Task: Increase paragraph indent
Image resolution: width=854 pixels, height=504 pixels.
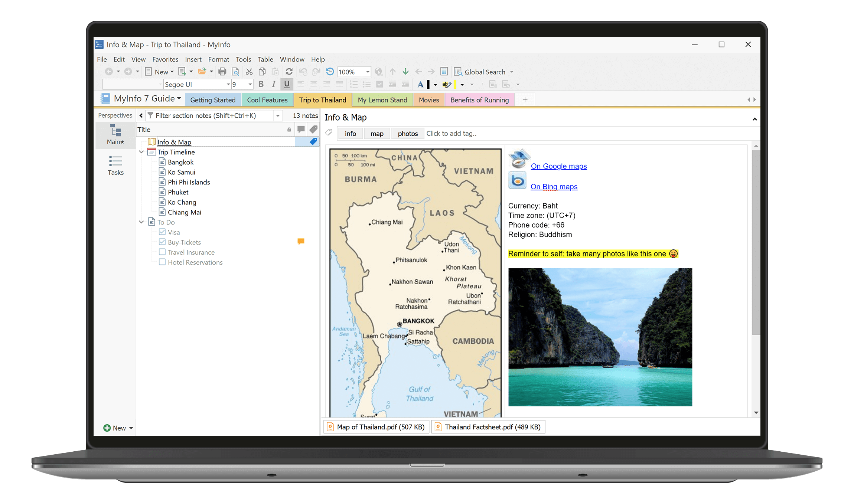Action: [405, 84]
